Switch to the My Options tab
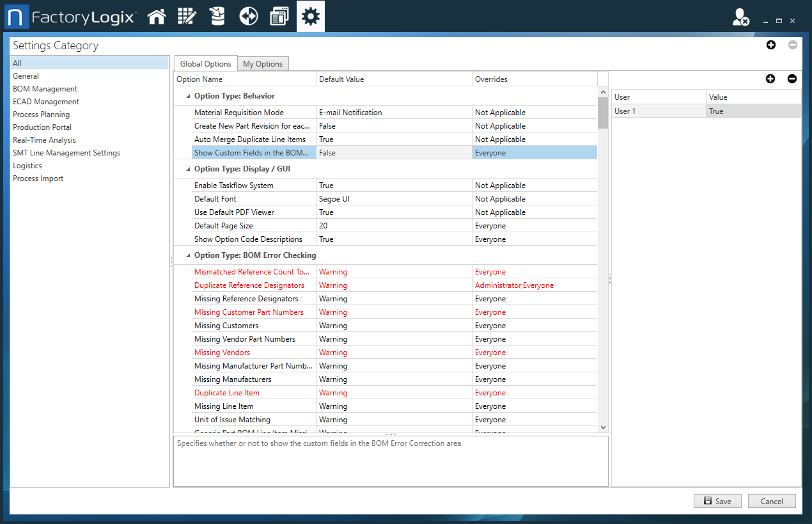The width and height of the screenshot is (812, 524). pyautogui.click(x=263, y=64)
